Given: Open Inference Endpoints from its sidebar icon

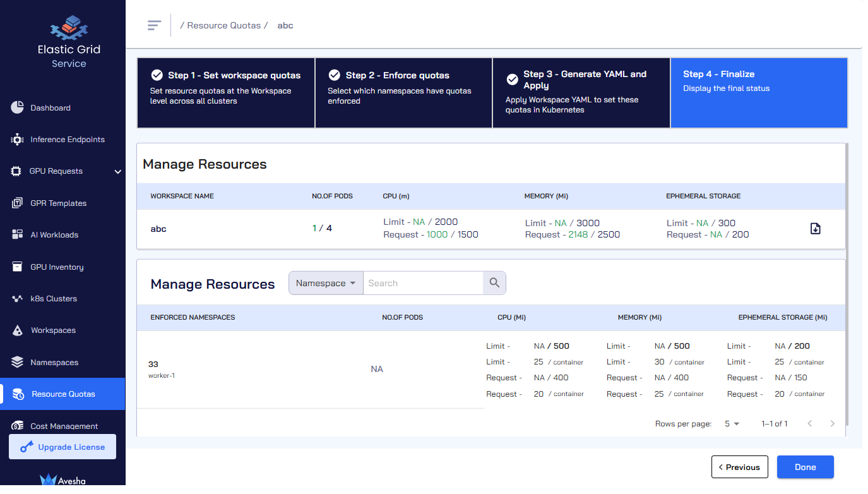Looking at the screenshot, I should [x=17, y=140].
